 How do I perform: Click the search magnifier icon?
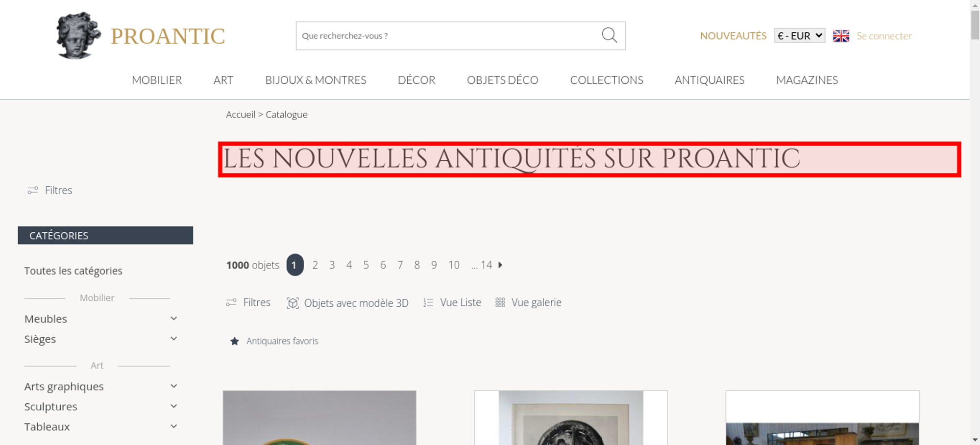tap(609, 35)
